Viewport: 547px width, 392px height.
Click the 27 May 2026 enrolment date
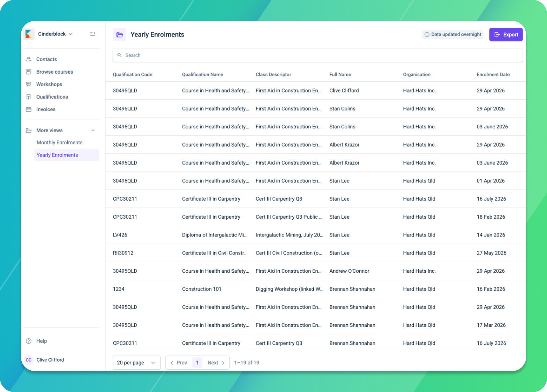(x=492, y=253)
